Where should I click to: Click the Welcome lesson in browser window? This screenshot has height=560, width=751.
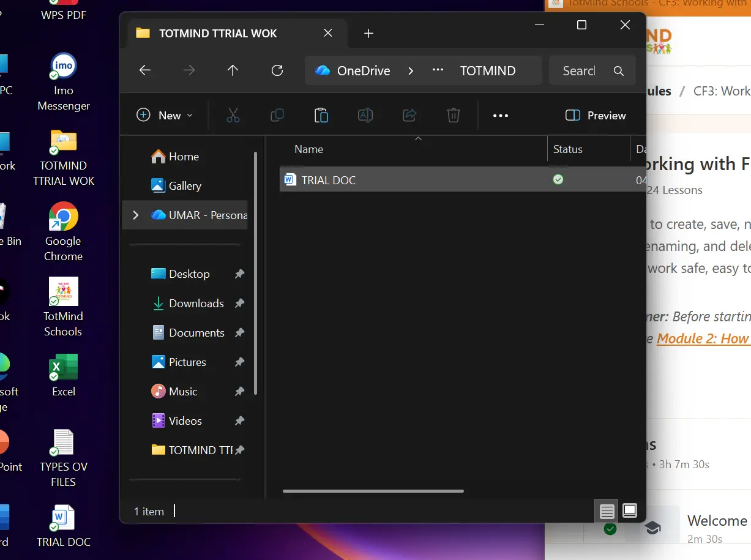717,521
